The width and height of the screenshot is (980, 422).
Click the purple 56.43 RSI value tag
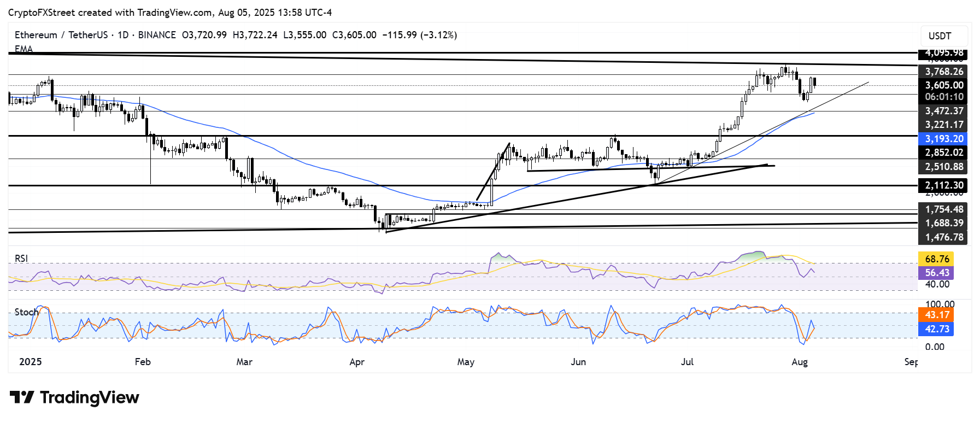point(937,272)
